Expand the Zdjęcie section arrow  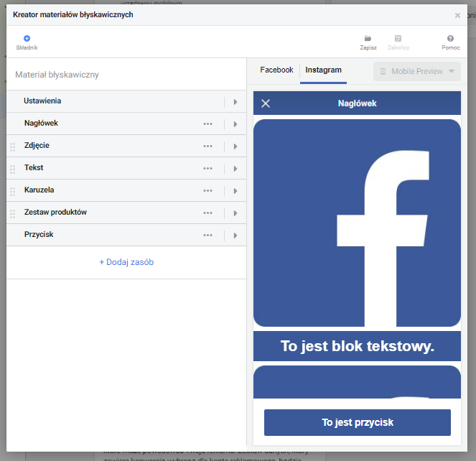(x=235, y=146)
